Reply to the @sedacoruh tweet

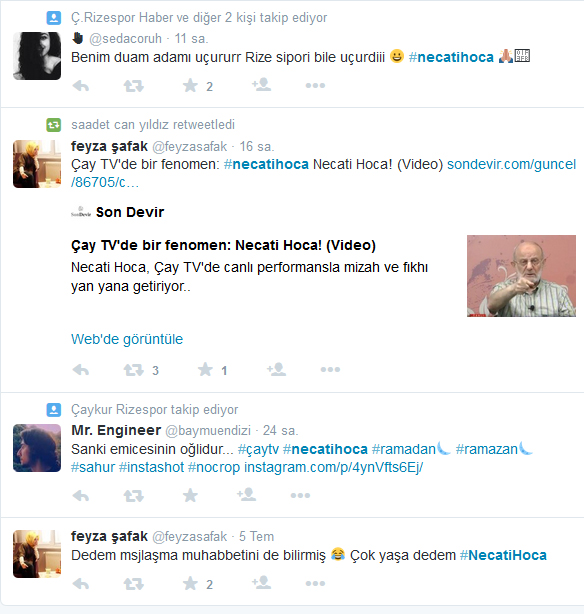click(x=81, y=85)
